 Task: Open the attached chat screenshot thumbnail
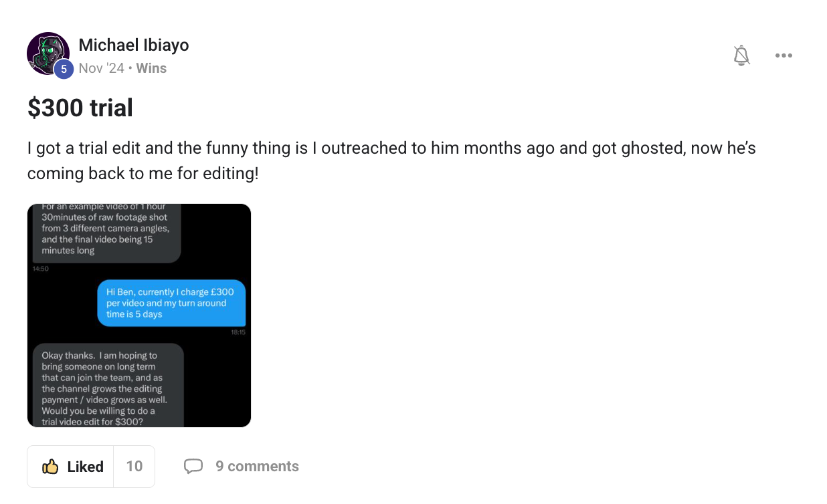pos(139,316)
